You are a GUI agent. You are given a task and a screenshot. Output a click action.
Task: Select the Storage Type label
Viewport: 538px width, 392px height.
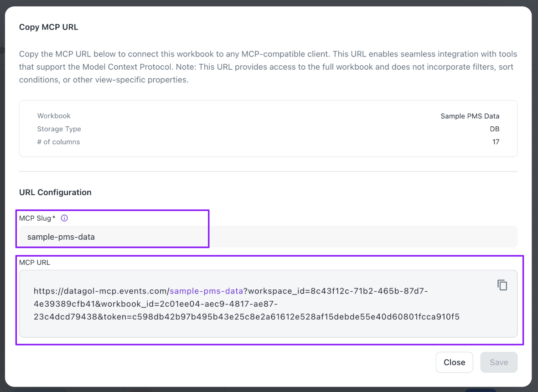click(x=59, y=129)
